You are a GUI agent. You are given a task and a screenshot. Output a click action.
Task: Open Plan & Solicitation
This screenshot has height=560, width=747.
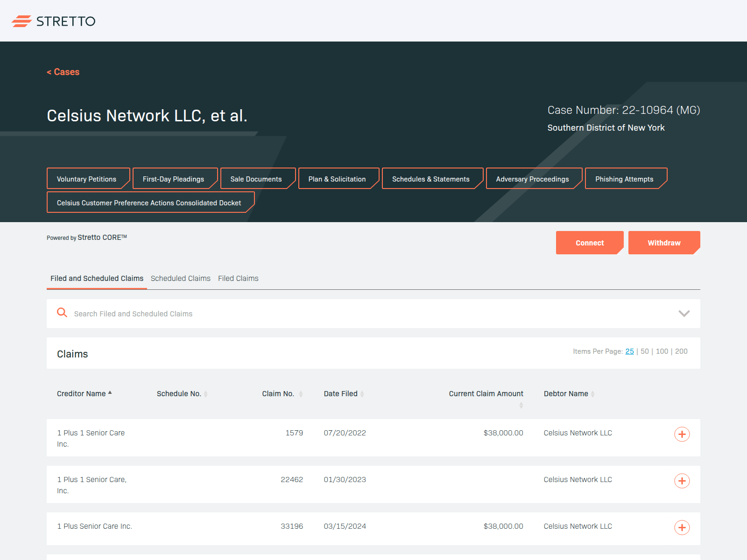[338, 179]
